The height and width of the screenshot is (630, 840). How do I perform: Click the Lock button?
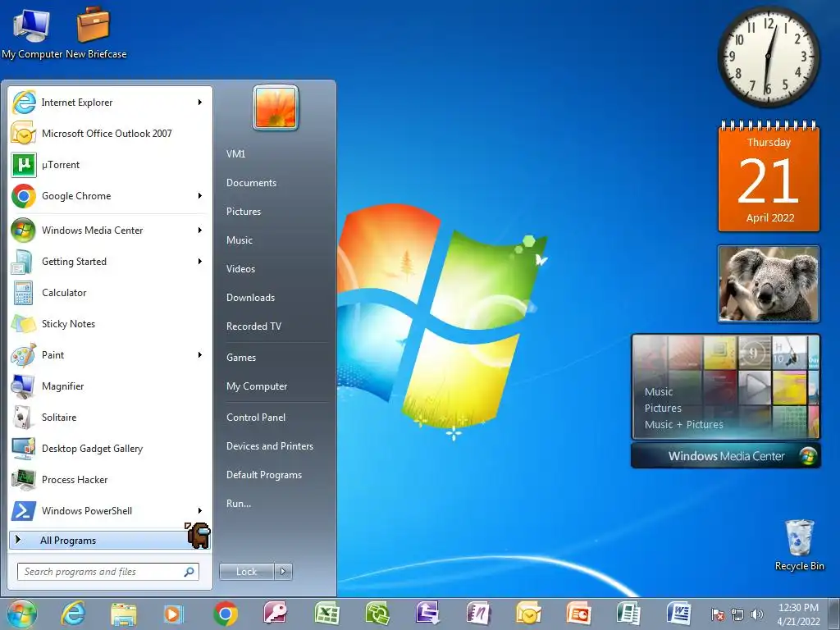[x=246, y=572]
